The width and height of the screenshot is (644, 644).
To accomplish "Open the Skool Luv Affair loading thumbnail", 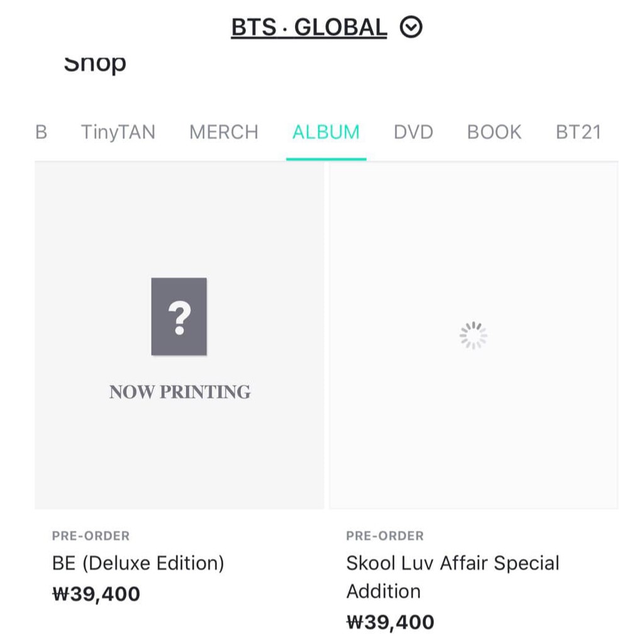I will (x=474, y=336).
